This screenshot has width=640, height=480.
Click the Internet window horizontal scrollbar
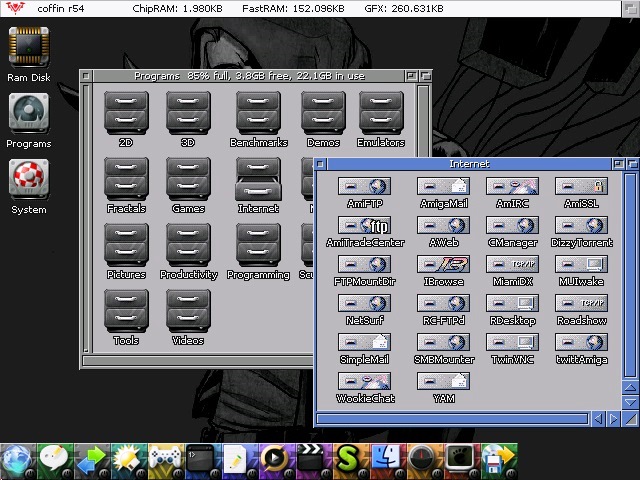(453, 419)
